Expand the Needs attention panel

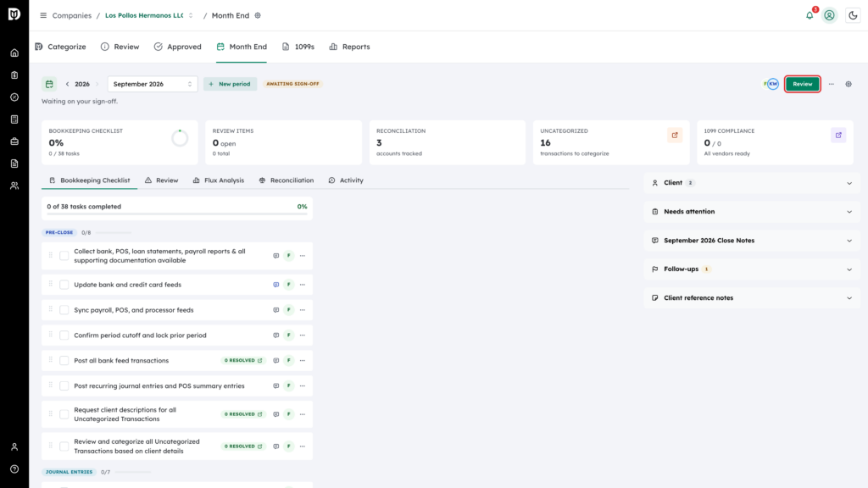coord(752,211)
